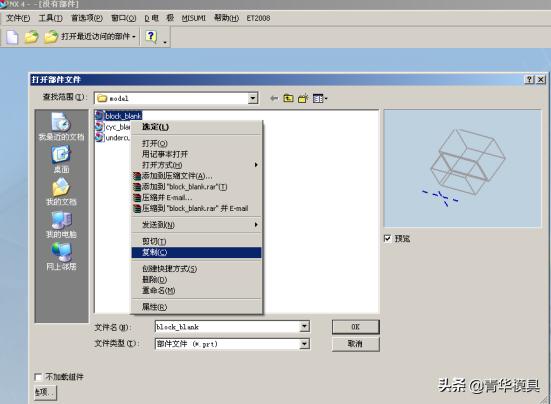This screenshot has width=551, height=404.
Task: Close the open part file dialog
Action: 541,80
